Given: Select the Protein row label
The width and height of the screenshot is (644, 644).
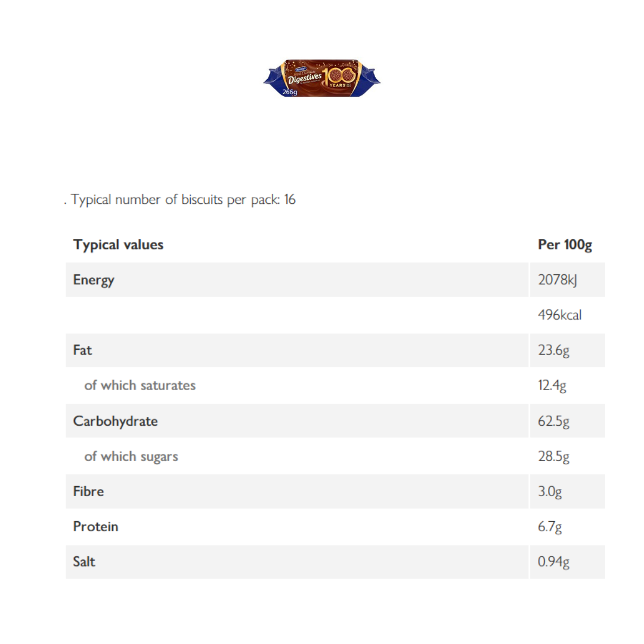Looking at the screenshot, I should pos(95,527).
